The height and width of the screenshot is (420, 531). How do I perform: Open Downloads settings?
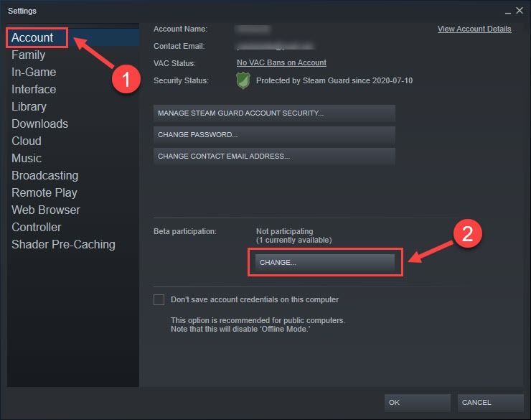pos(39,124)
